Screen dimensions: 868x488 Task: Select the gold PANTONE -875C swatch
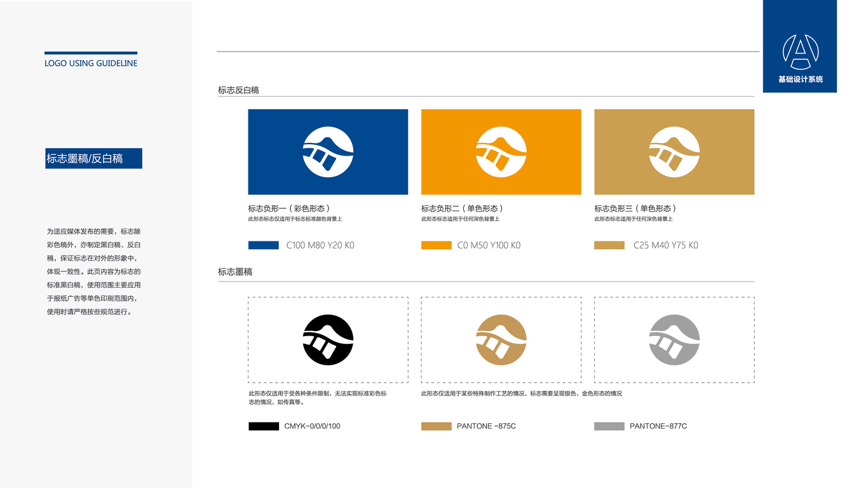pos(437,426)
